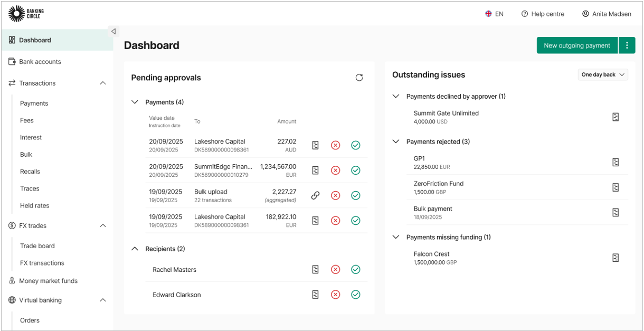644x331 pixels.
Task: Decline the Lakeshore Capital 227.02 AUD payment
Action: (x=335, y=145)
